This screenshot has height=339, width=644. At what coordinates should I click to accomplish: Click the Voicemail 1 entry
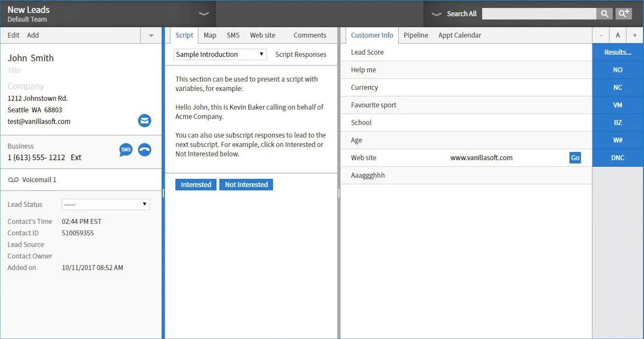tap(39, 180)
